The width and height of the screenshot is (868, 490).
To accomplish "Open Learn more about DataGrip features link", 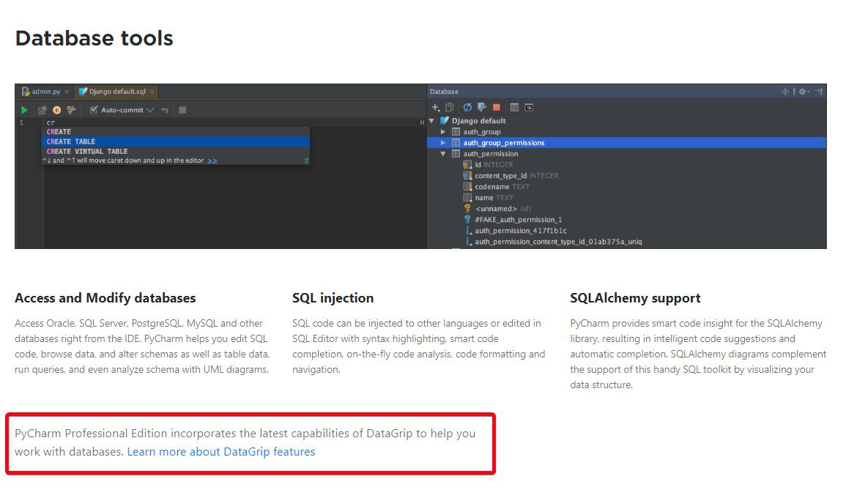I will pyautogui.click(x=221, y=452).
